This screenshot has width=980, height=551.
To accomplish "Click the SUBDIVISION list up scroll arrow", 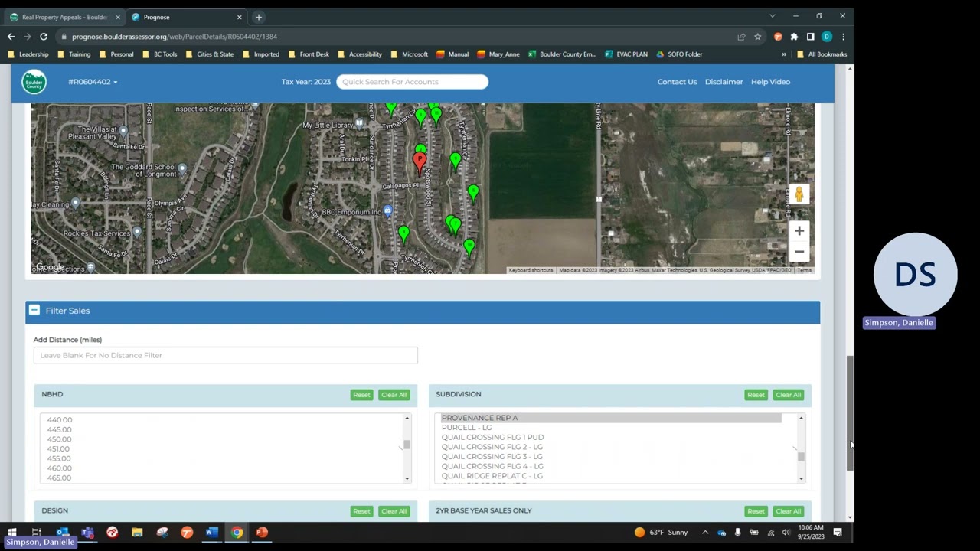I will coord(802,418).
